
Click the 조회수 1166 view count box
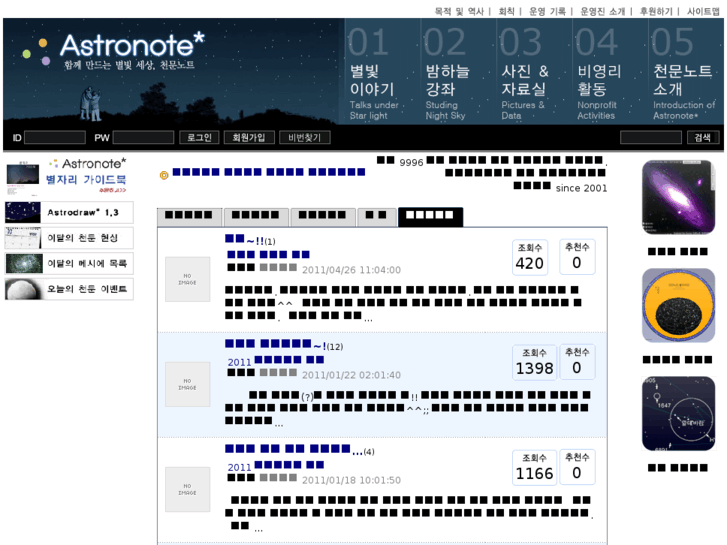(x=535, y=467)
